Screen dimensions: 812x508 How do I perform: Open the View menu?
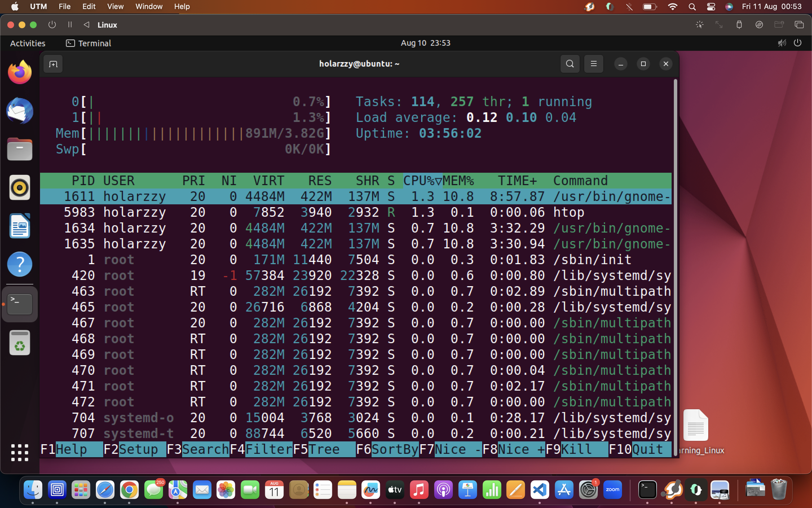[x=115, y=6]
